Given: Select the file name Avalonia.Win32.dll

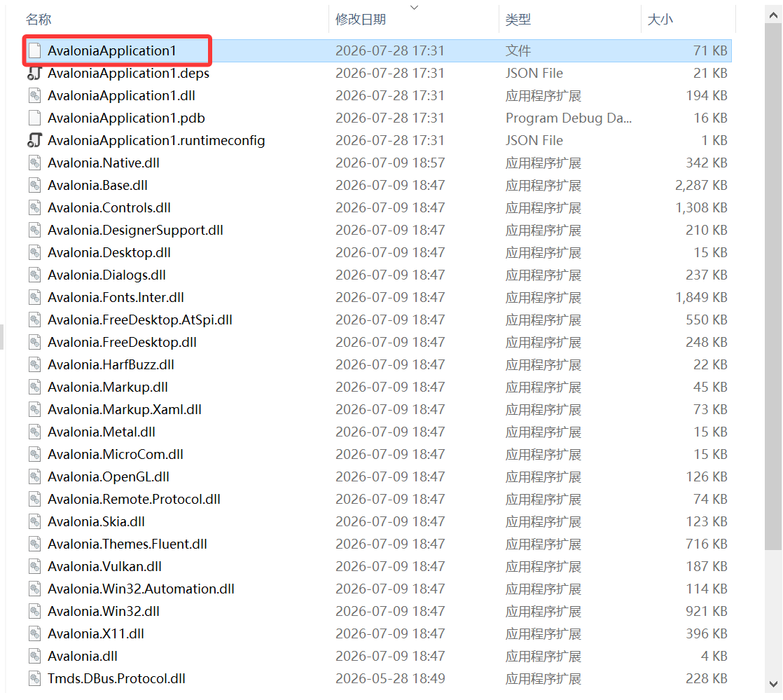Looking at the screenshot, I should [104, 612].
